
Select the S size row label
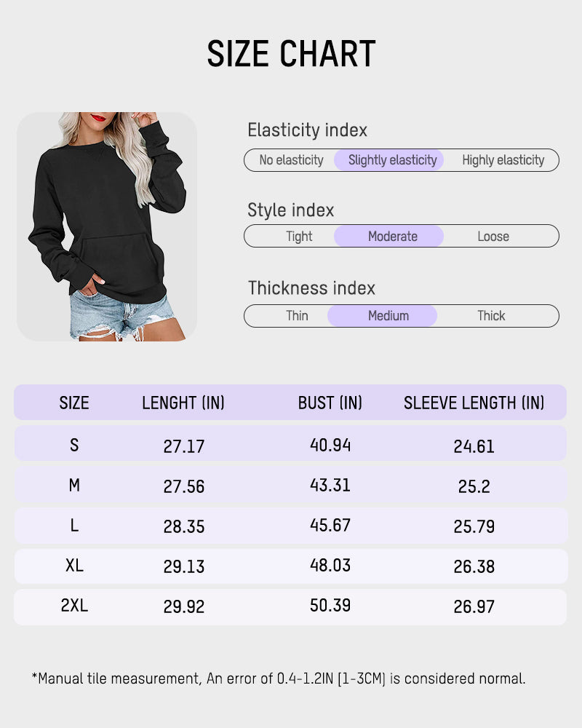(x=74, y=445)
